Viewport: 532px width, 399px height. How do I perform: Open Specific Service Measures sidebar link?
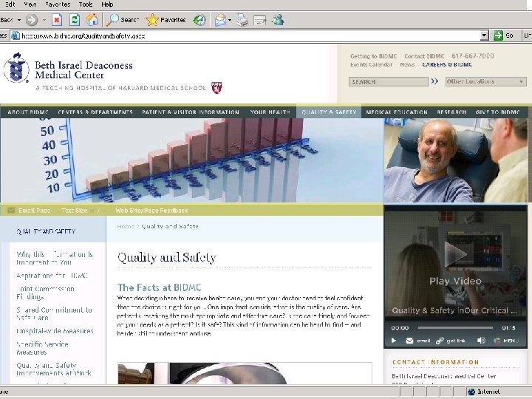pos(42,348)
